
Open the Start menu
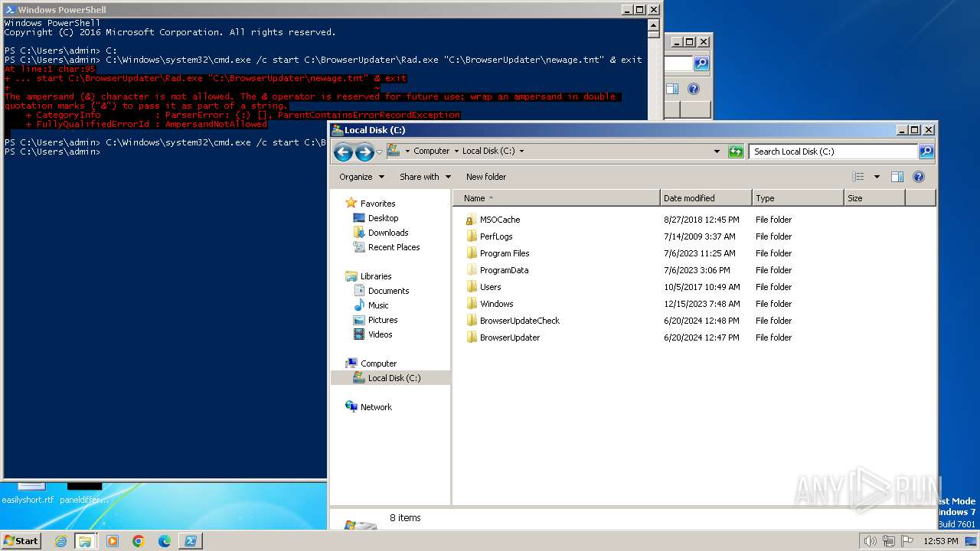[x=21, y=540]
